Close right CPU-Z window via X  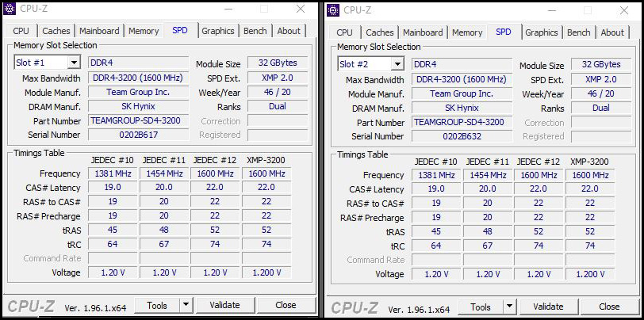[x=624, y=10]
